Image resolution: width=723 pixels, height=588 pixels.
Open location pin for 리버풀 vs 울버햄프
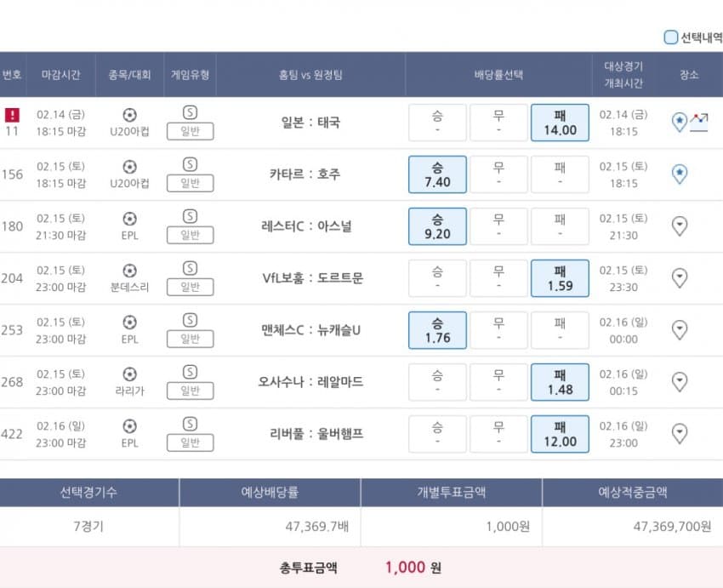click(x=680, y=433)
